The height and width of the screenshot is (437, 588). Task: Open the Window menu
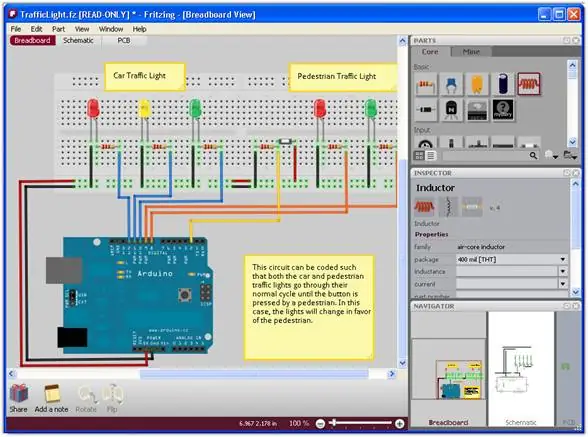coord(111,29)
